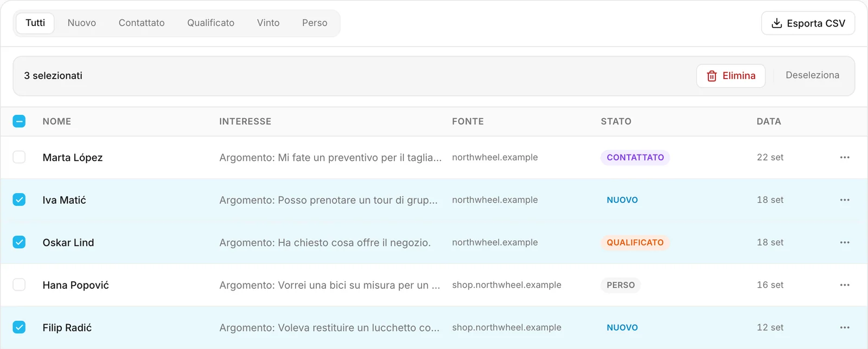The width and height of the screenshot is (868, 349).
Task: Switch to the Nuovo tab
Action: 82,23
